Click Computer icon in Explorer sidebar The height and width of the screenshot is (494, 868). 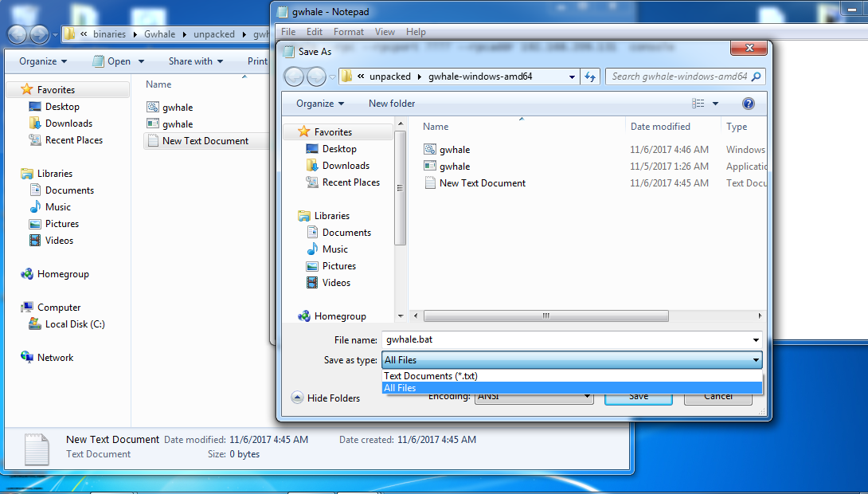point(26,308)
